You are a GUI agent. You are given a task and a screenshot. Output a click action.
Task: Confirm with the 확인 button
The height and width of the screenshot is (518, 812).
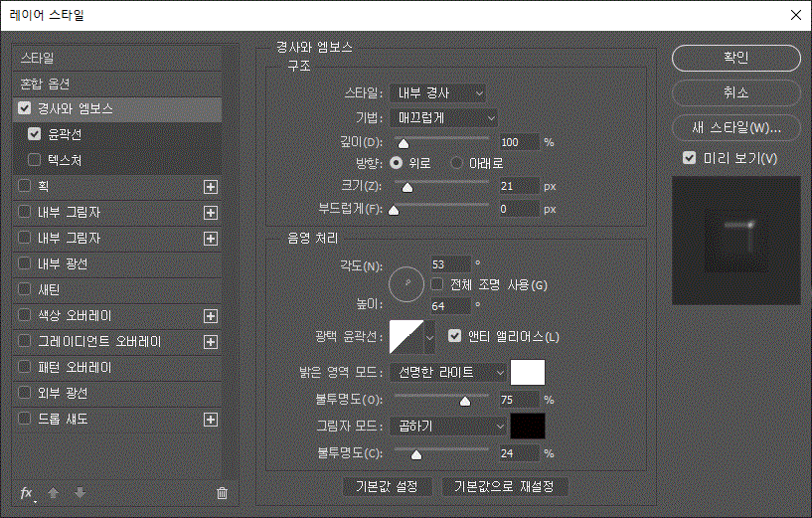(735, 58)
